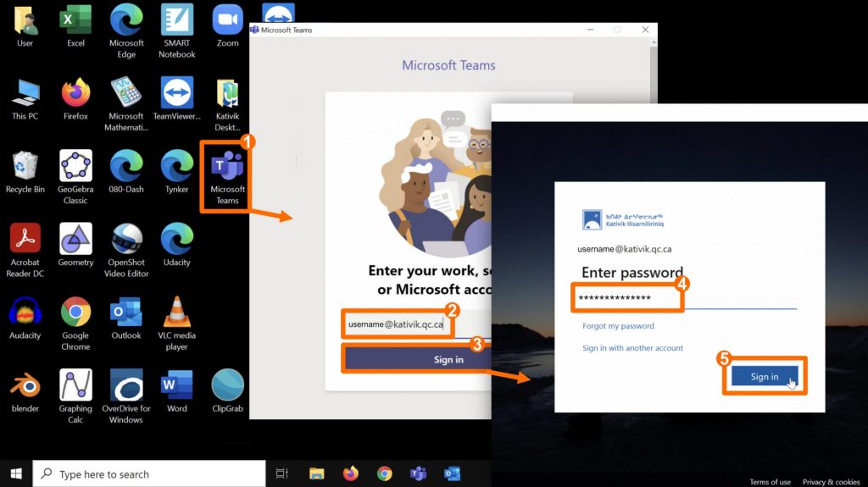
Task: Select the Udacity desktop shortcut
Action: 177,245
